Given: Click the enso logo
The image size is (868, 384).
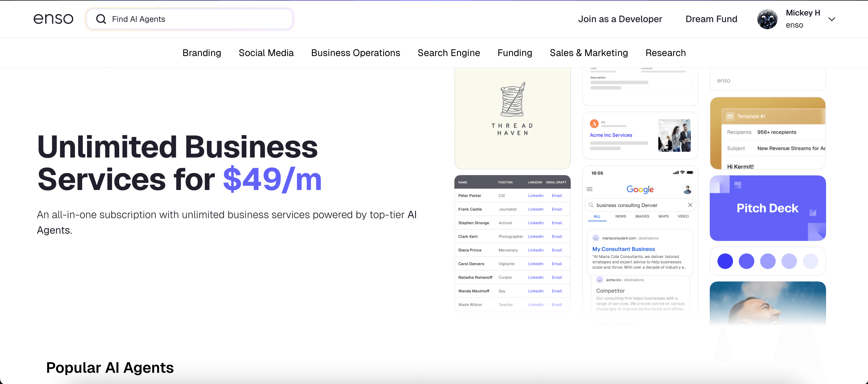Looking at the screenshot, I should click(x=53, y=19).
